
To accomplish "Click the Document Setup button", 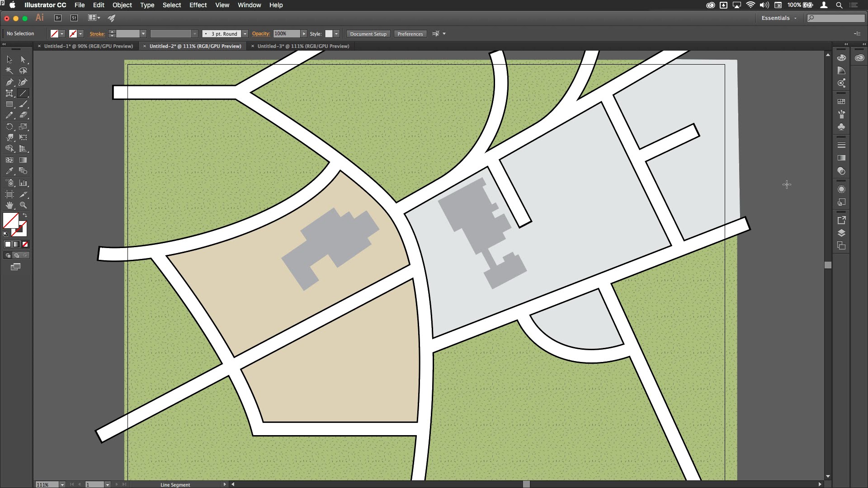I will tap(368, 33).
